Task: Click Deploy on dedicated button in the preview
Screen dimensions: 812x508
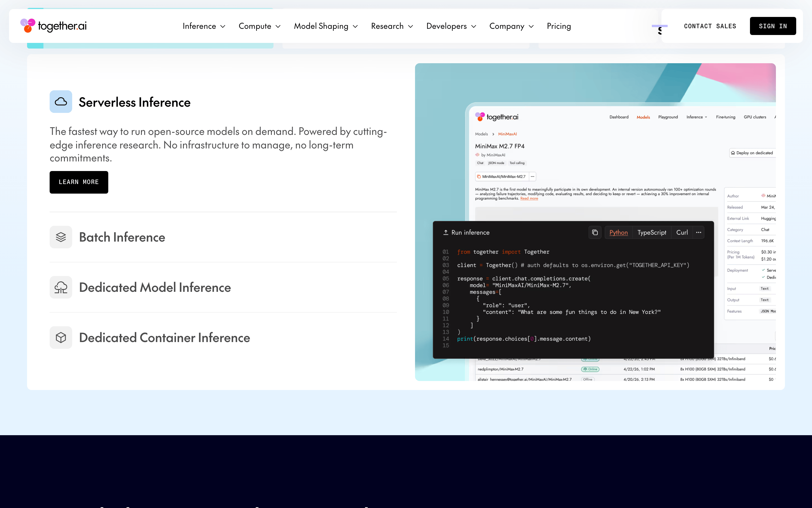Action: click(752, 153)
